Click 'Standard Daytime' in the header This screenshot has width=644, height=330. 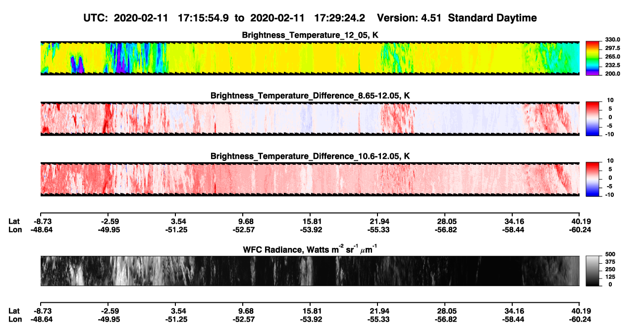[x=491, y=18]
